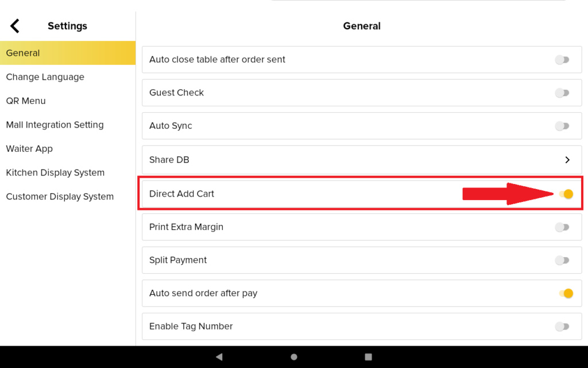Open Change Language settings
588x368 pixels.
point(45,77)
